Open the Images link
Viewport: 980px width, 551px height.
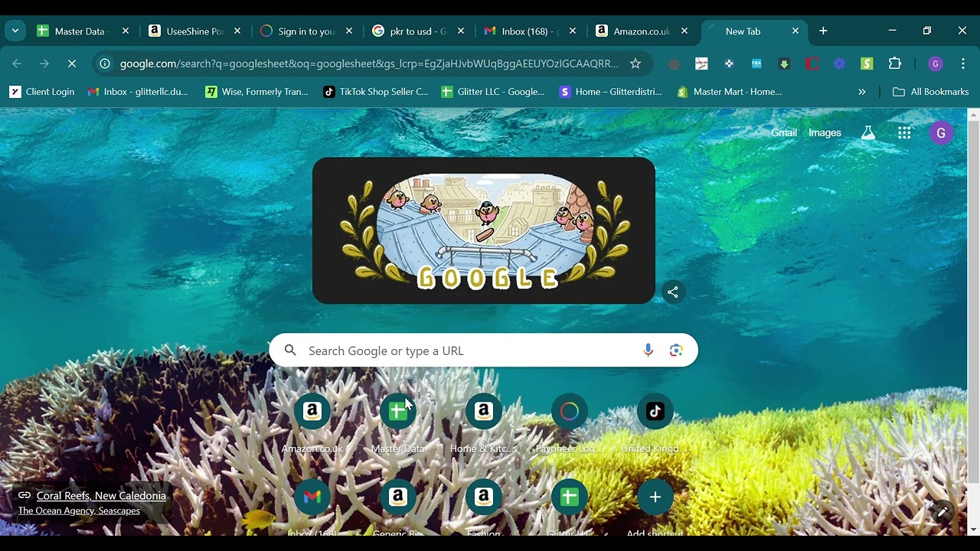825,133
